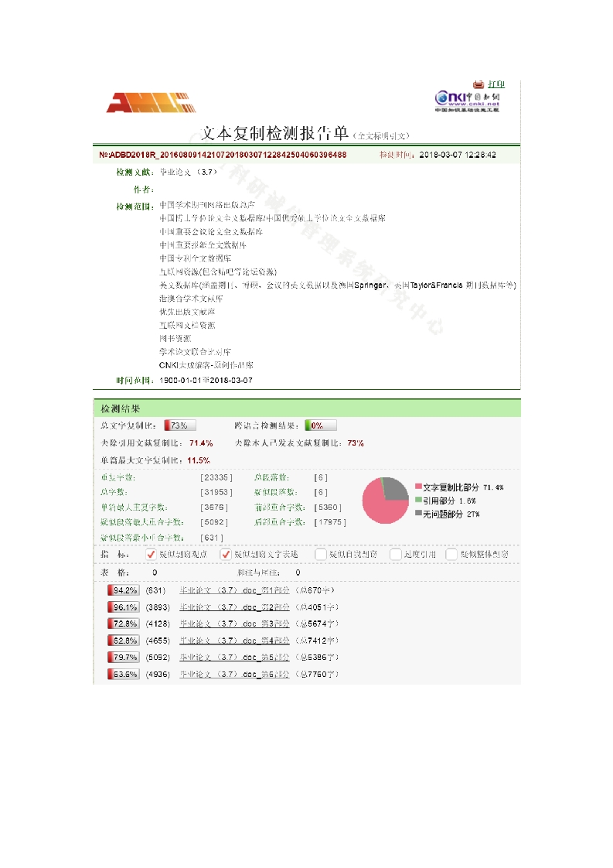The width and height of the screenshot is (613, 868).
Task: Click the printer icon at top right
Action: (x=478, y=84)
